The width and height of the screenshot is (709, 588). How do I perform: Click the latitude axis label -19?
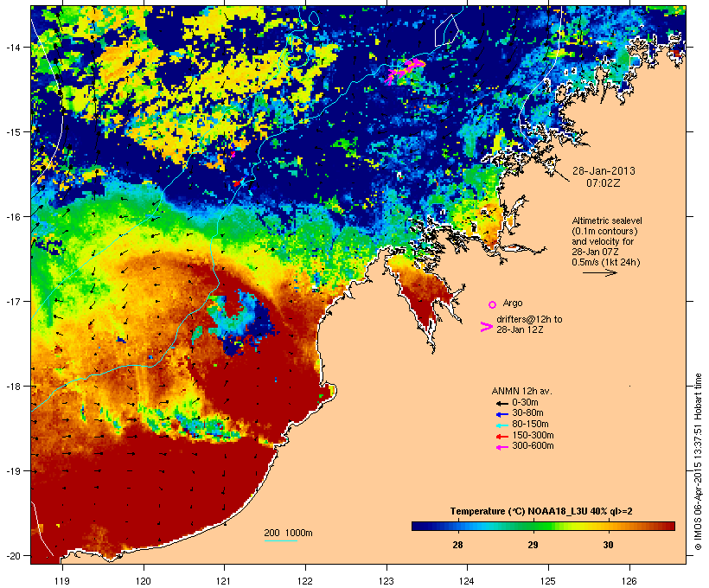coord(13,471)
